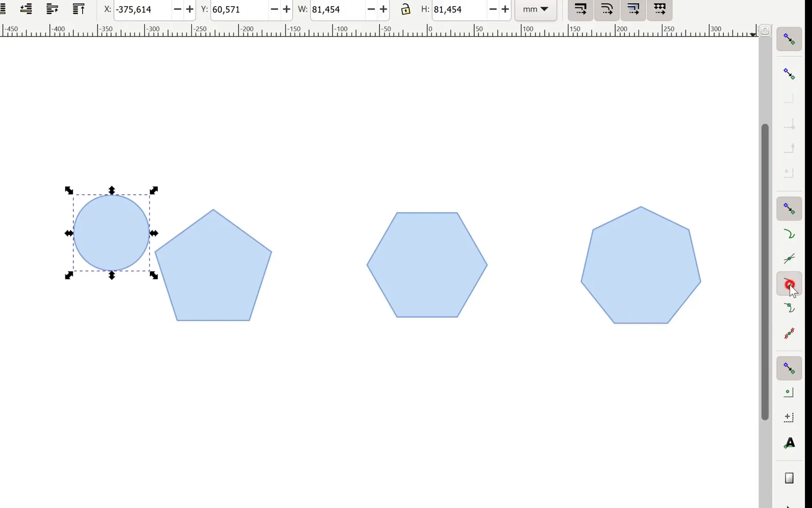Toggle scaling stroke width with objects
This screenshot has height=508, width=812.
click(x=580, y=9)
